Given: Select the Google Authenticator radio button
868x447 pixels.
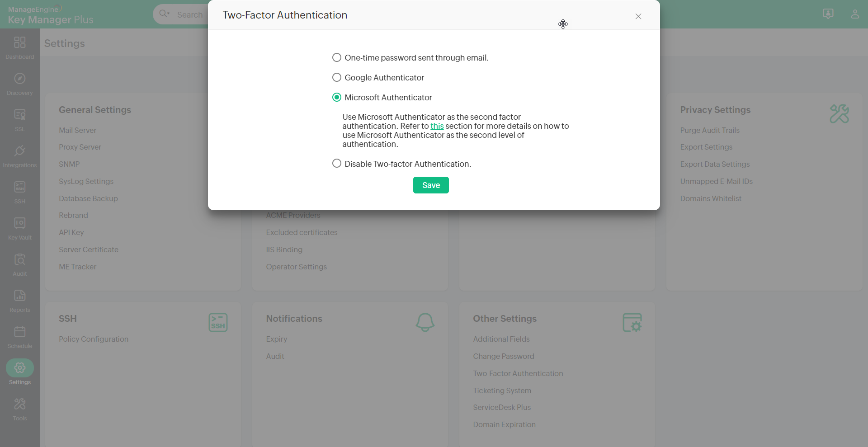Looking at the screenshot, I should coord(337,77).
